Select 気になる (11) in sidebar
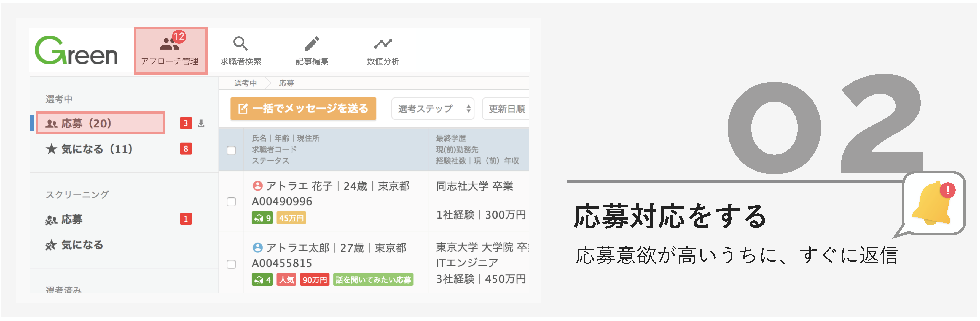Image resolution: width=980 pixels, height=321 pixels. pos(89,149)
